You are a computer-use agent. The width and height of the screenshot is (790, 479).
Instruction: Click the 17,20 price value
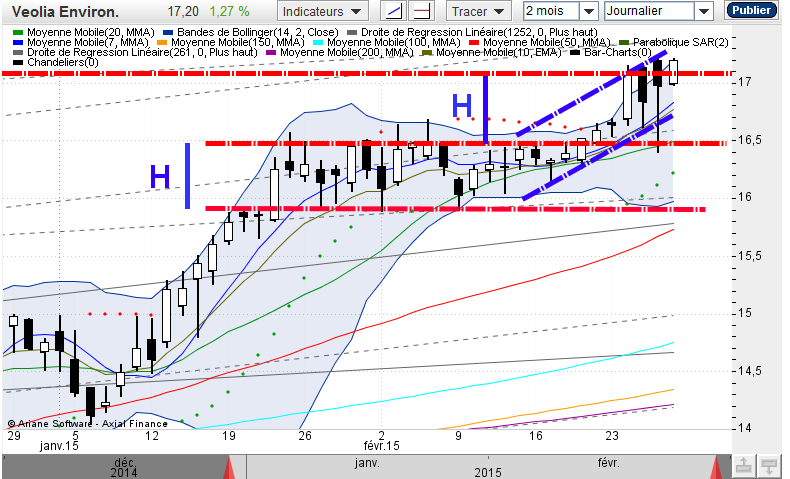click(183, 11)
